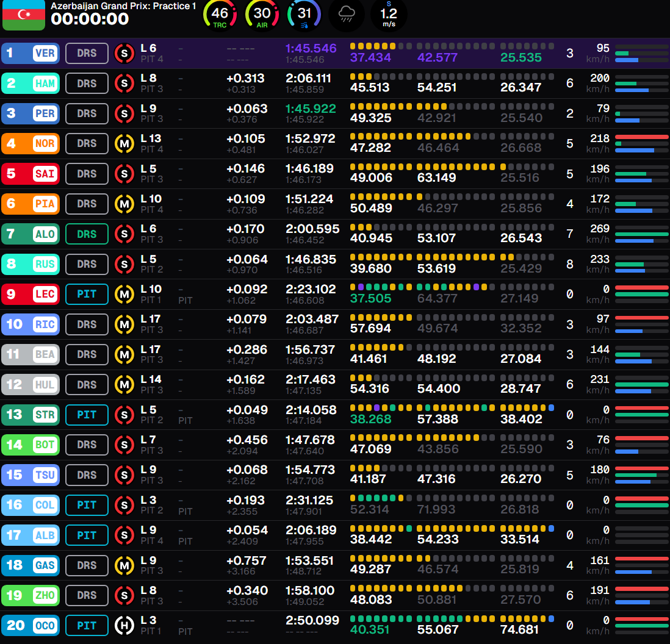Click NOR's medium tyre compound icon

(x=124, y=144)
